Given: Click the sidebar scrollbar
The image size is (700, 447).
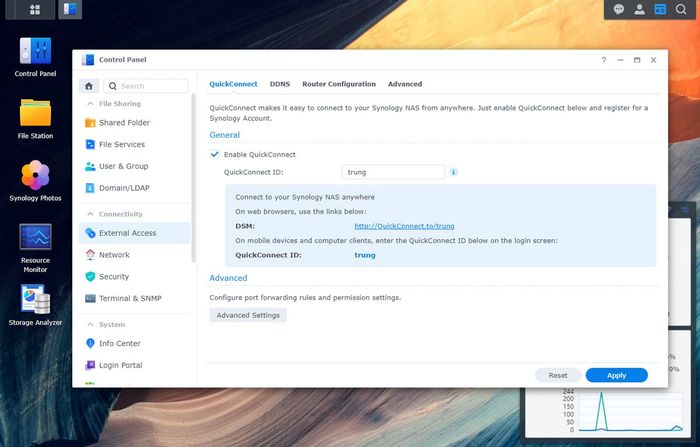Looking at the screenshot, I should coord(193,178).
